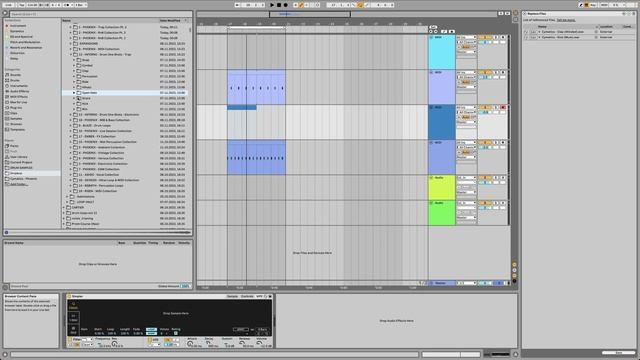Image resolution: width=640 pixels, height=360 pixels.
Task: Adjust the Simpler Volume knob
Action: pyautogui.click(x=260, y=344)
